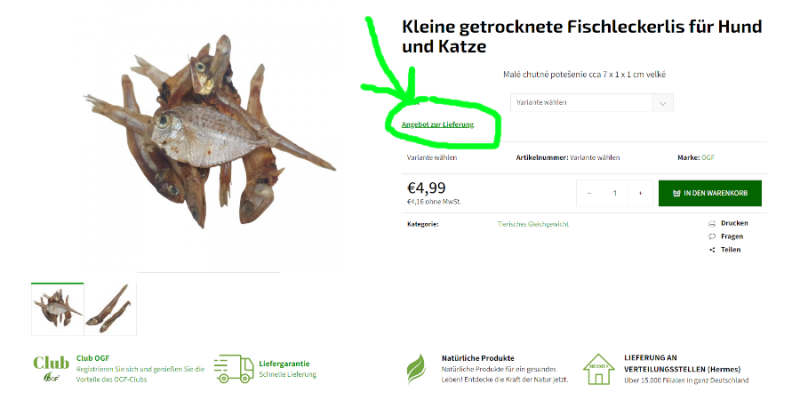The width and height of the screenshot is (800, 400).
Task: Click the share icon beside Teilen
Action: click(712, 250)
